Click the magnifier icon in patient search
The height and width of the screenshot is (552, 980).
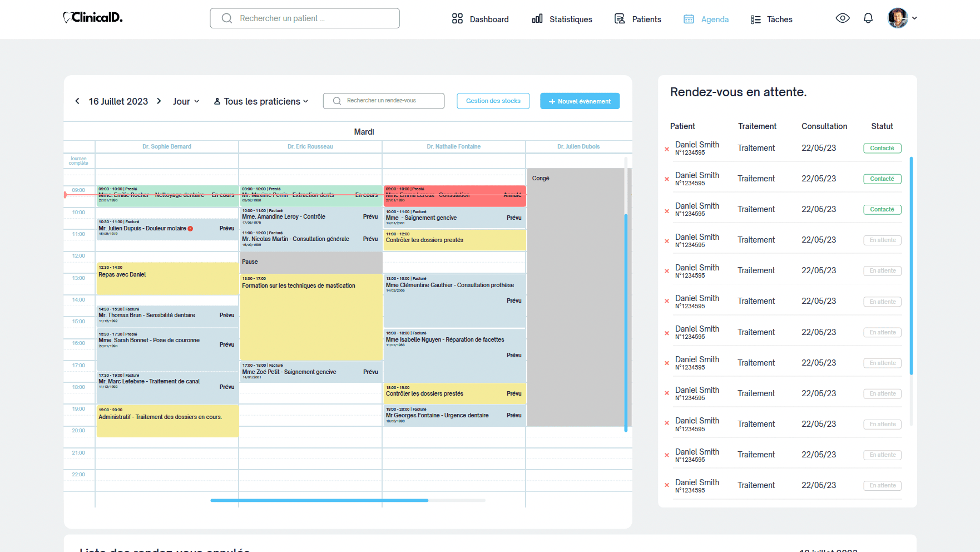[x=226, y=18]
